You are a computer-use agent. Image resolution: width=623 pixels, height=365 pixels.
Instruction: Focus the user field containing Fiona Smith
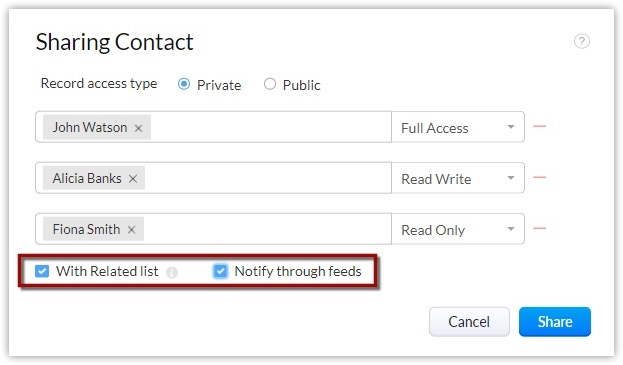(x=213, y=229)
